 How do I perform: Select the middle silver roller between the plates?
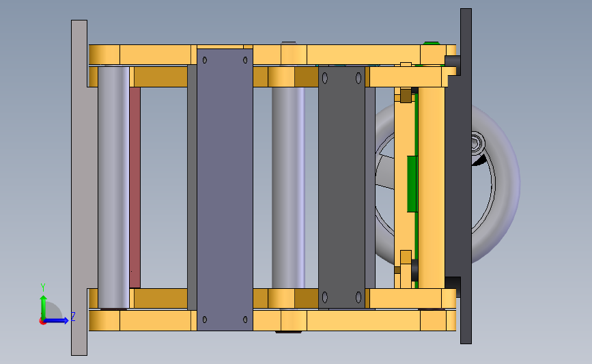pos(288,188)
